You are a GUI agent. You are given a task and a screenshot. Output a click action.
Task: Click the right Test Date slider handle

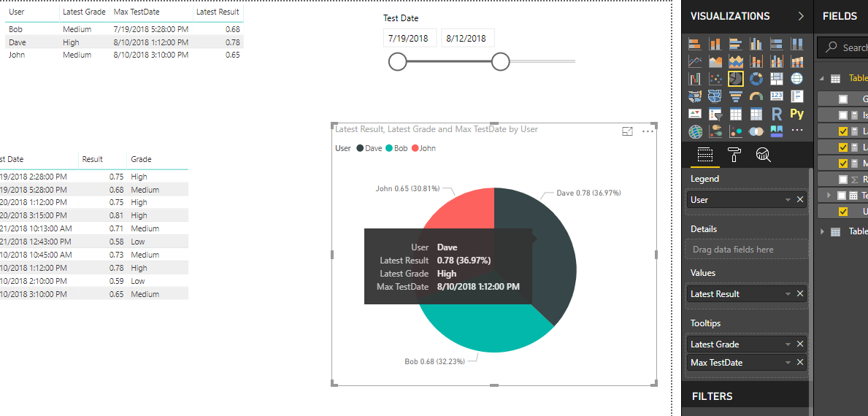pyautogui.click(x=500, y=62)
